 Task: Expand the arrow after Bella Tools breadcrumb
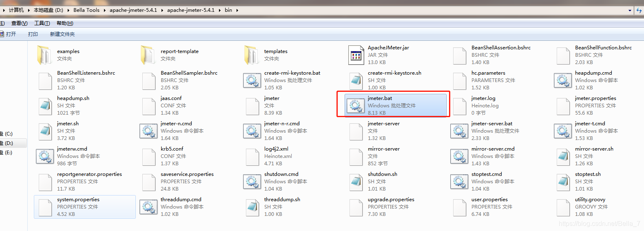coord(104,10)
